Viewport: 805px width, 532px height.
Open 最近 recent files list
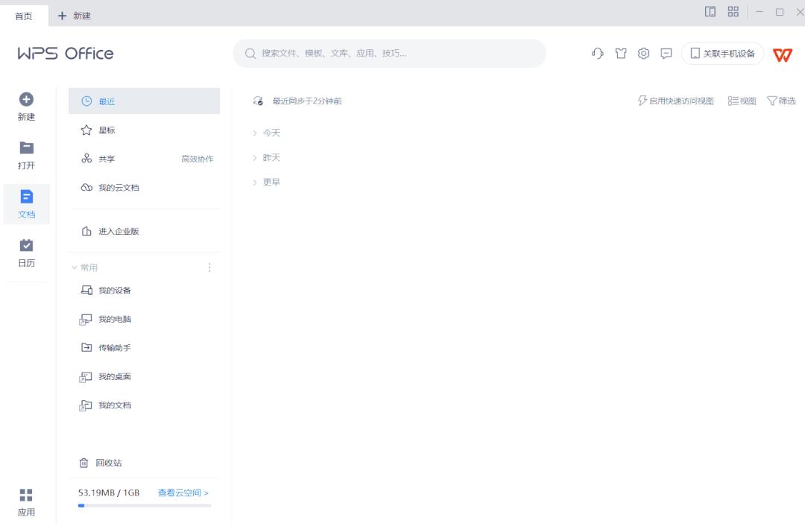[x=145, y=101]
